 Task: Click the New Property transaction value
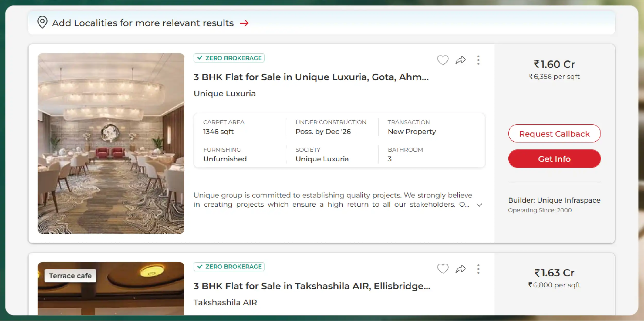pyautogui.click(x=412, y=131)
